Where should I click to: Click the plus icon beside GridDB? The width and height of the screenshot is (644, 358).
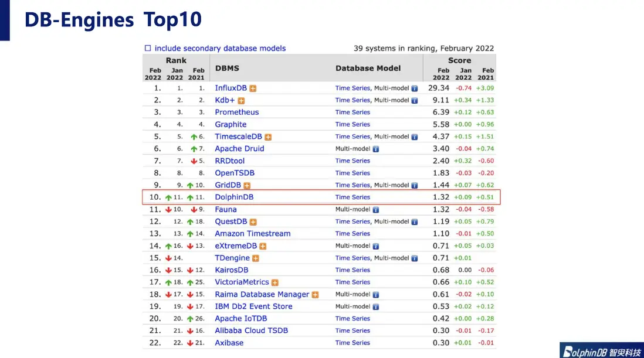pyautogui.click(x=247, y=185)
